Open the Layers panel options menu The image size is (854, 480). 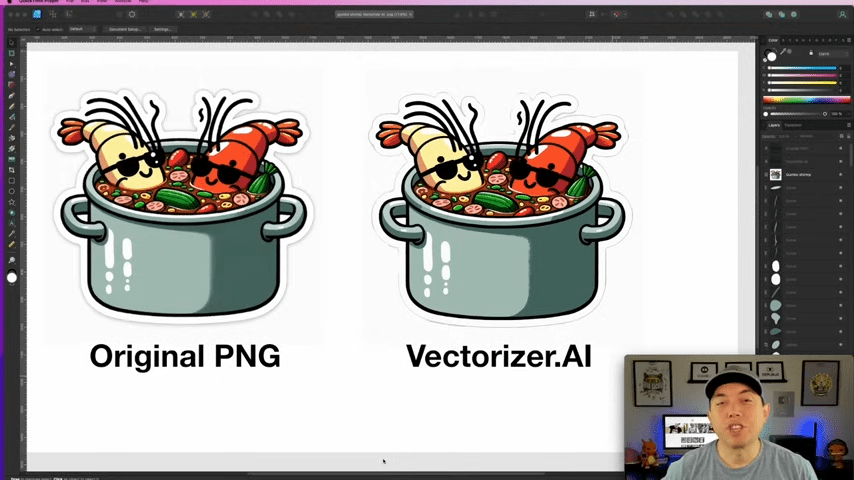(849, 125)
